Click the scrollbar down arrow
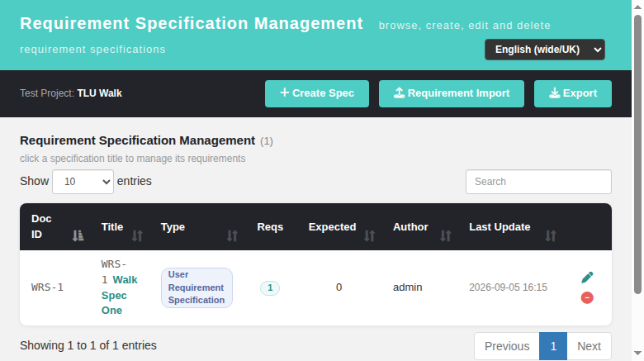 (637, 354)
